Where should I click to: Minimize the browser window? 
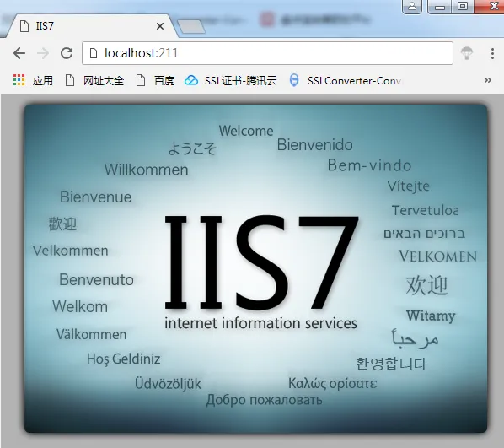pos(440,7)
